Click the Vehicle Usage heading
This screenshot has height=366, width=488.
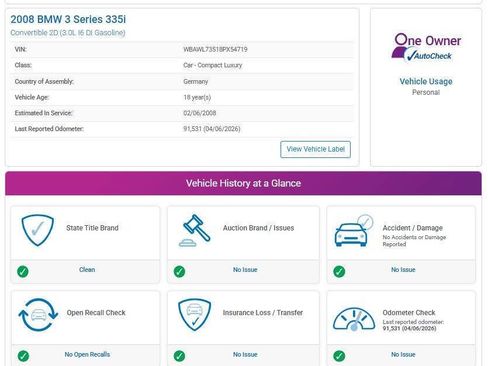pos(426,81)
